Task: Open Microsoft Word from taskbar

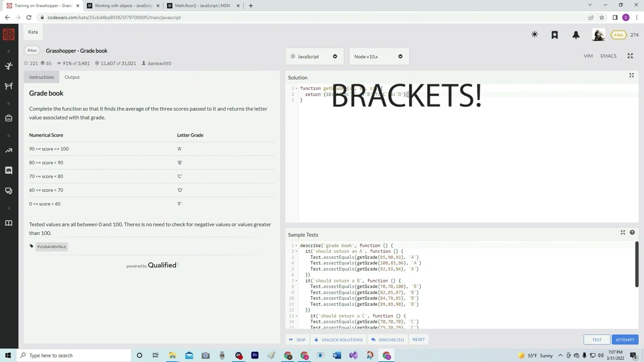Action: (x=337, y=355)
